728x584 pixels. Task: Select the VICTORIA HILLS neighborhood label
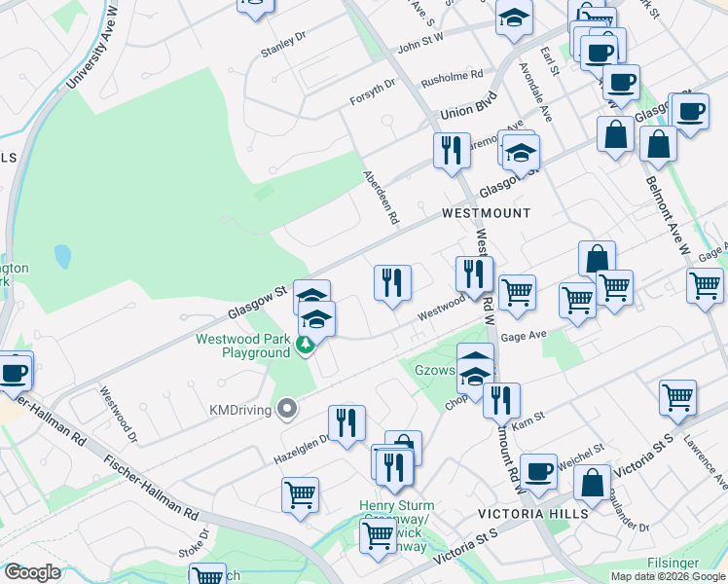pos(533,514)
